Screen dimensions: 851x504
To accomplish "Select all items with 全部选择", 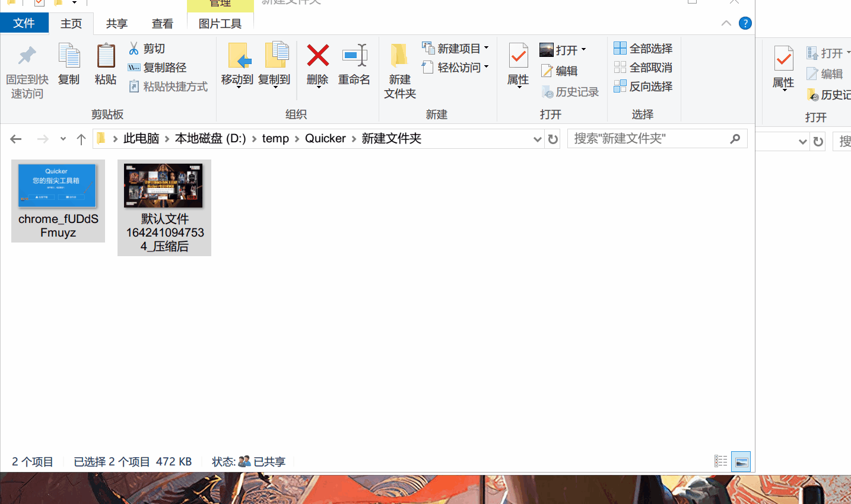I will [x=643, y=49].
